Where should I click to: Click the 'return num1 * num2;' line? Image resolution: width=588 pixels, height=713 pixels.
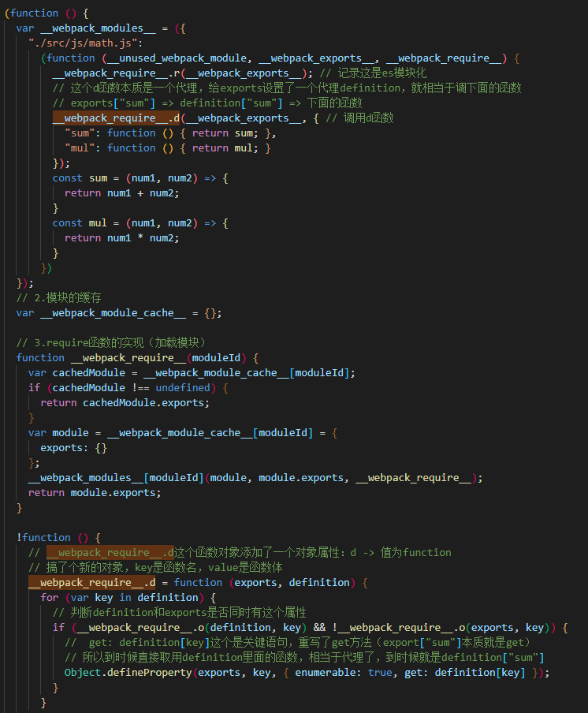coord(122,238)
